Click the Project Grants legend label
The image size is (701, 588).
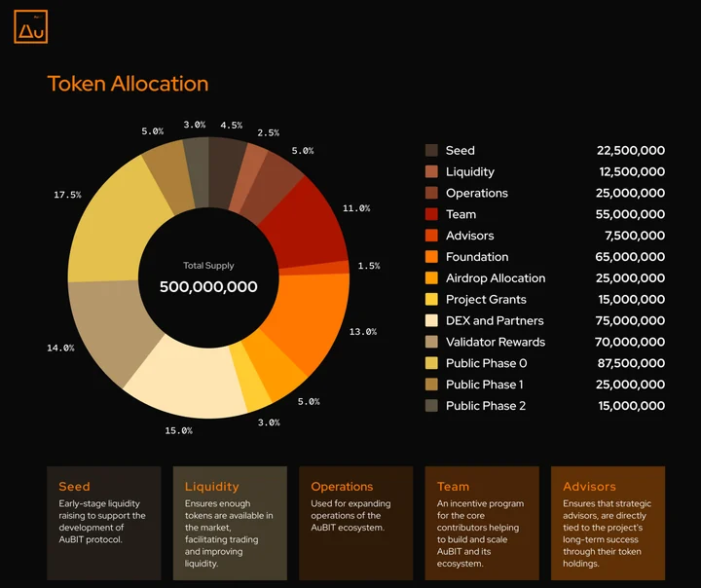[486, 300]
